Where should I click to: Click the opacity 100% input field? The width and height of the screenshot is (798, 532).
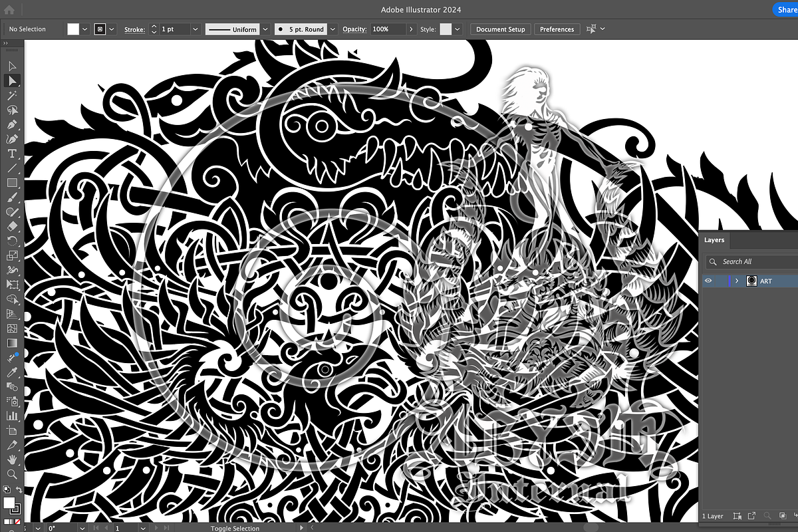click(x=388, y=29)
